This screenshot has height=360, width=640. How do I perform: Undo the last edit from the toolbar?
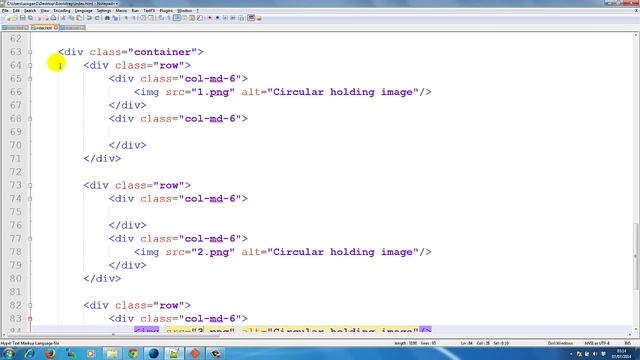[89, 18]
